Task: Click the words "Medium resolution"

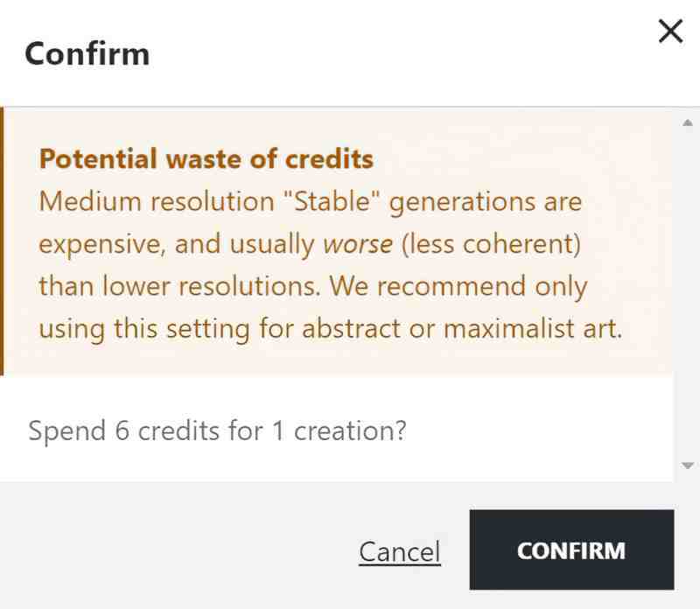Action: click(157, 201)
